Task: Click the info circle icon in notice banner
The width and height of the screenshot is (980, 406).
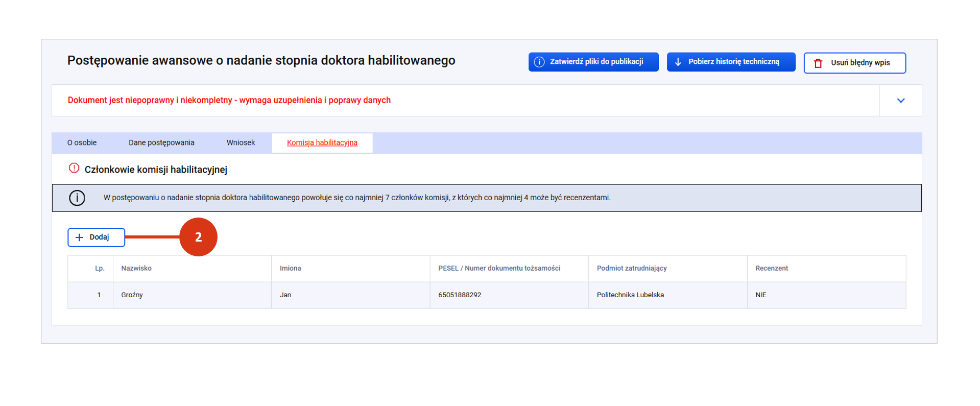Action: [77, 198]
